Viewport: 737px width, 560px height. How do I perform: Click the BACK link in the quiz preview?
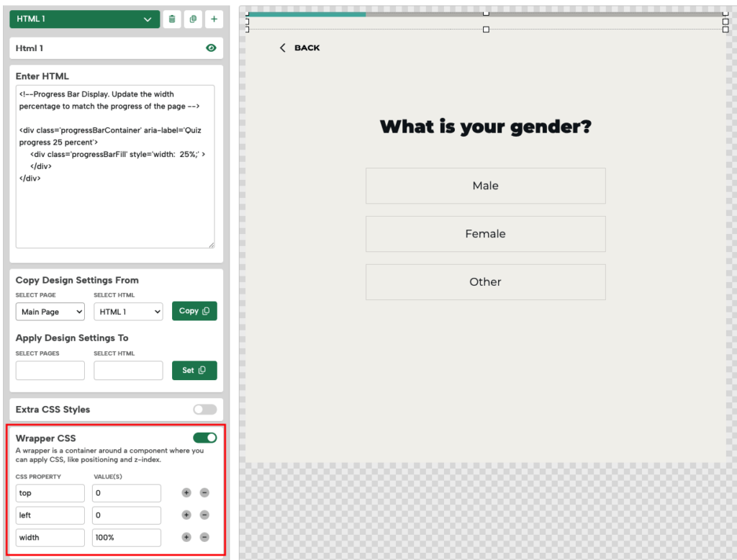pyautogui.click(x=299, y=48)
